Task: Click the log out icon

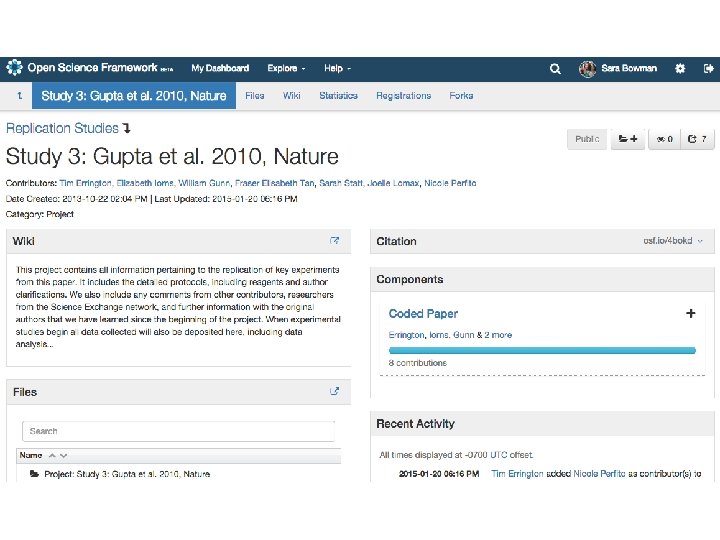Action: [x=708, y=69]
